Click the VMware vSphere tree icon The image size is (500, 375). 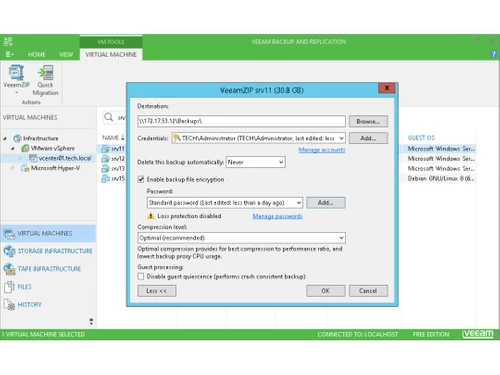[25, 148]
